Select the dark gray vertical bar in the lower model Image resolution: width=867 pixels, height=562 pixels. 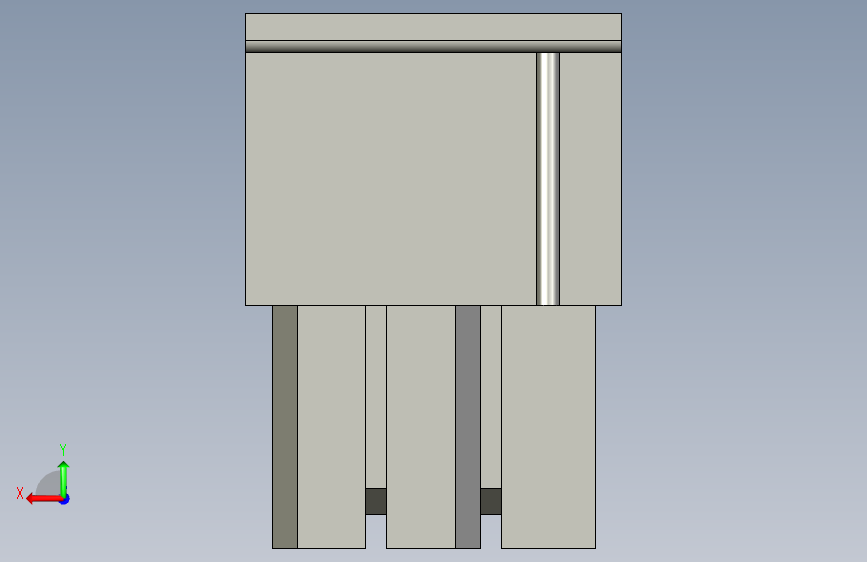tap(468, 426)
